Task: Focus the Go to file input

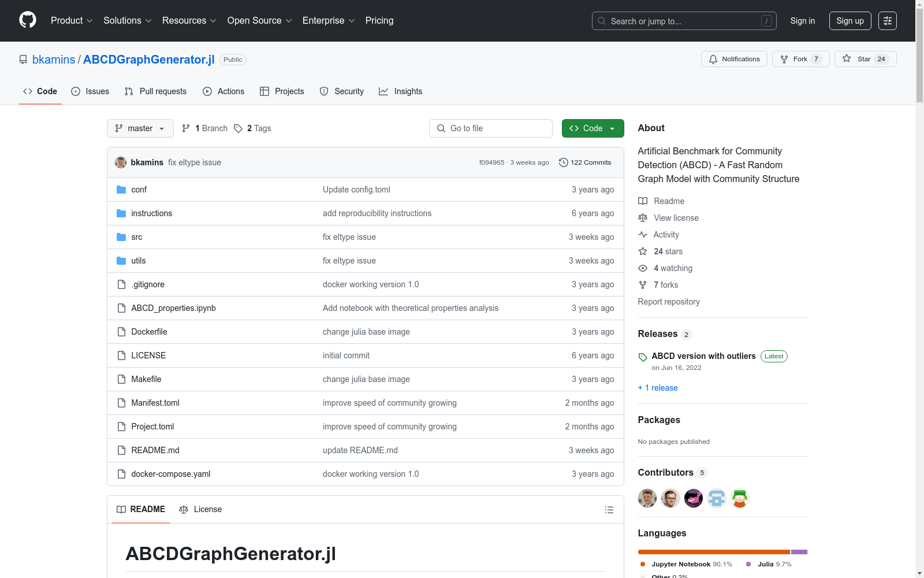Action: (491, 128)
